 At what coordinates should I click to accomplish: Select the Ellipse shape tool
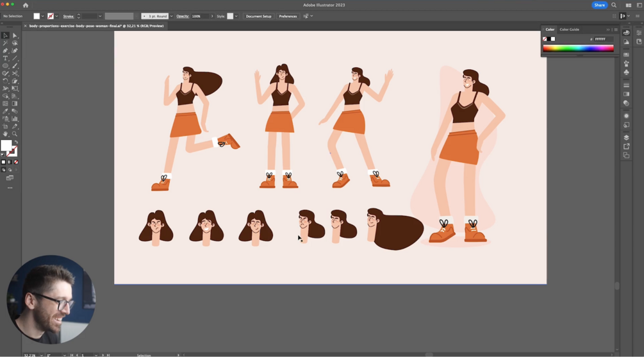tap(5, 66)
